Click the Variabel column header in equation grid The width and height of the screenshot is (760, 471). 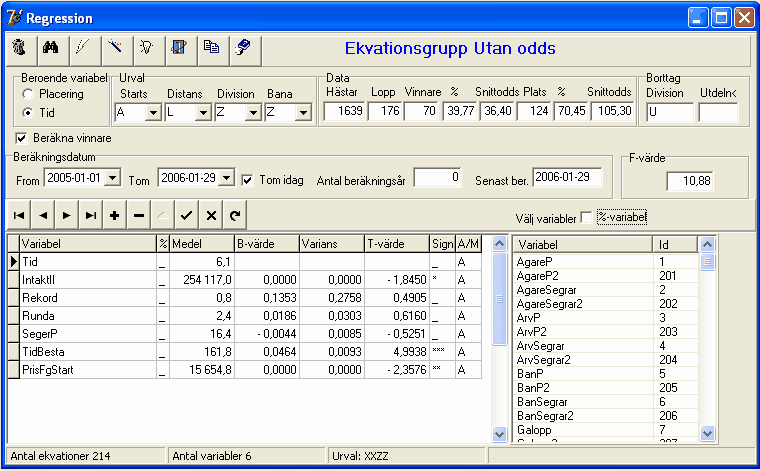[x=88, y=244]
